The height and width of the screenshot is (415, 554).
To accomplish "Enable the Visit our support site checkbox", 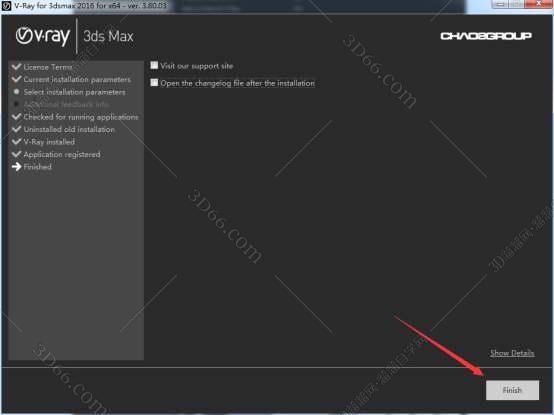I will pyautogui.click(x=154, y=65).
